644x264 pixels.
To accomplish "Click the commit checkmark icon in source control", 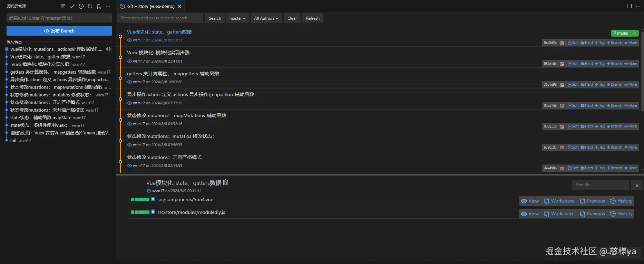I will [x=72, y=6].
